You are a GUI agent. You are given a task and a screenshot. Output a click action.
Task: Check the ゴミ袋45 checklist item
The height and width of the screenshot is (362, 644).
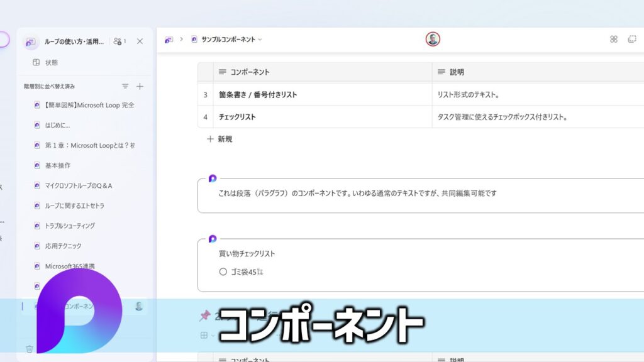(223, 272)
